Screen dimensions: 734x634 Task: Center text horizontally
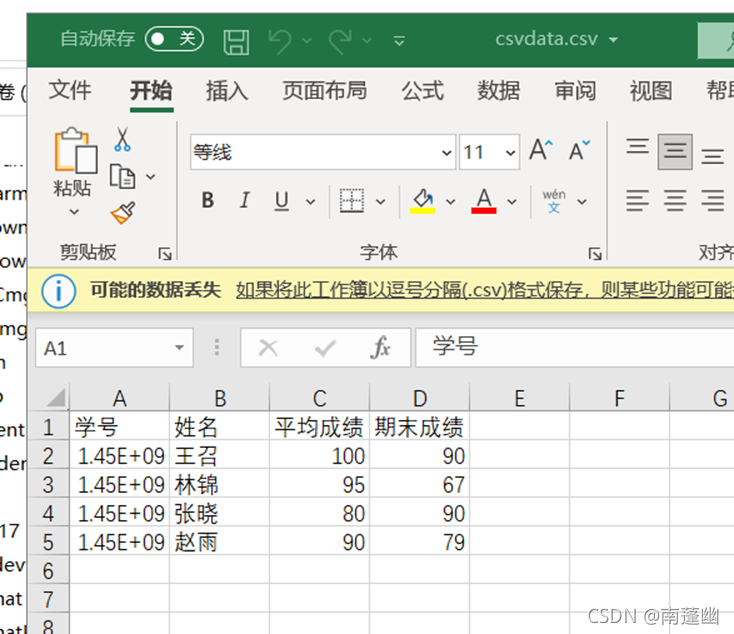(675, 200)
